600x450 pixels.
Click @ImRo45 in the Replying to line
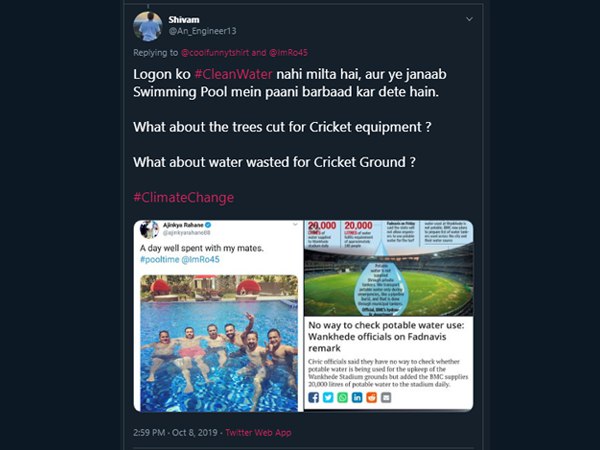(292, 52)
